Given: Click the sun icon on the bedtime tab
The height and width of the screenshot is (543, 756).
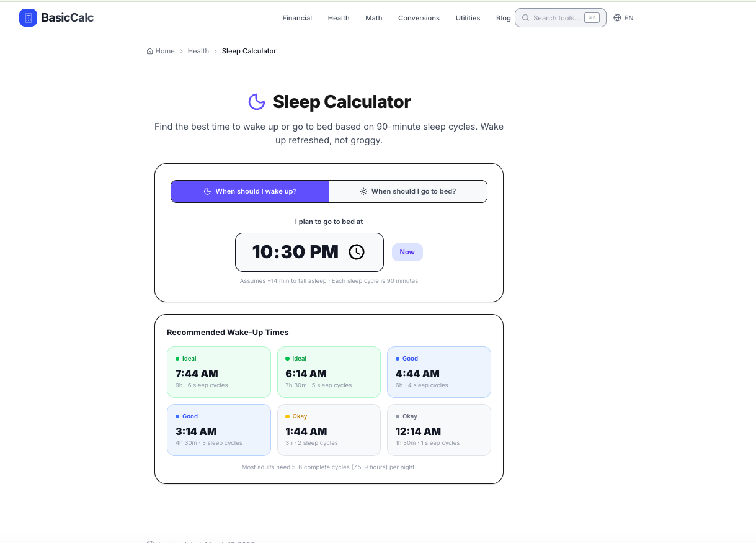Looking at the screenshot, I should 363,191.
